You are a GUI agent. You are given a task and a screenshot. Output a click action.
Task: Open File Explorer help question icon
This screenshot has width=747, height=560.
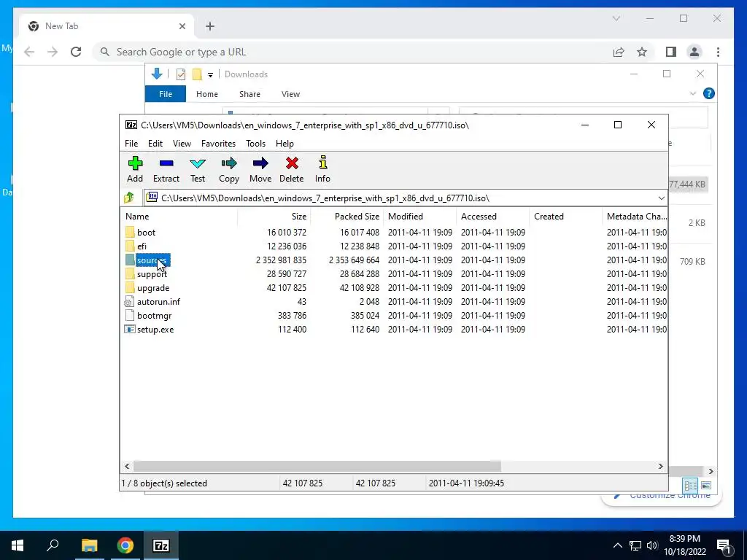[709, 93]
